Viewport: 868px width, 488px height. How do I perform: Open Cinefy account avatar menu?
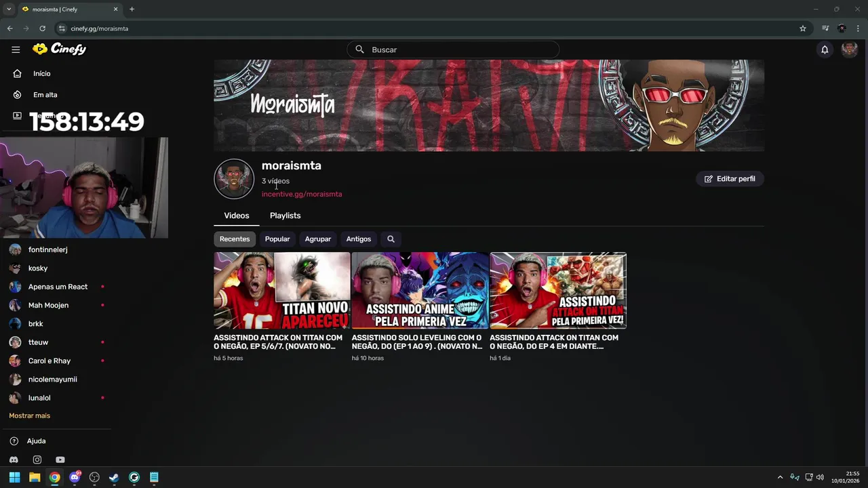tap(849, 49)
